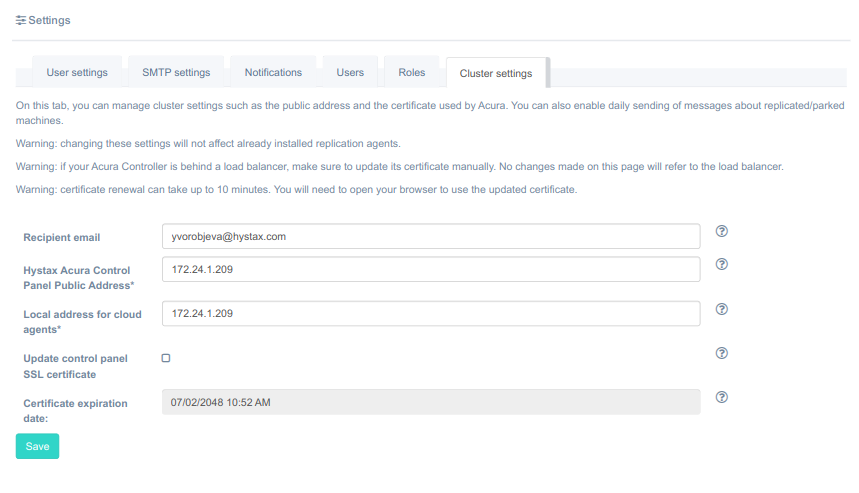The image size is (859, 493).
Task: Select the Users tab
Action: click(350, 73)
